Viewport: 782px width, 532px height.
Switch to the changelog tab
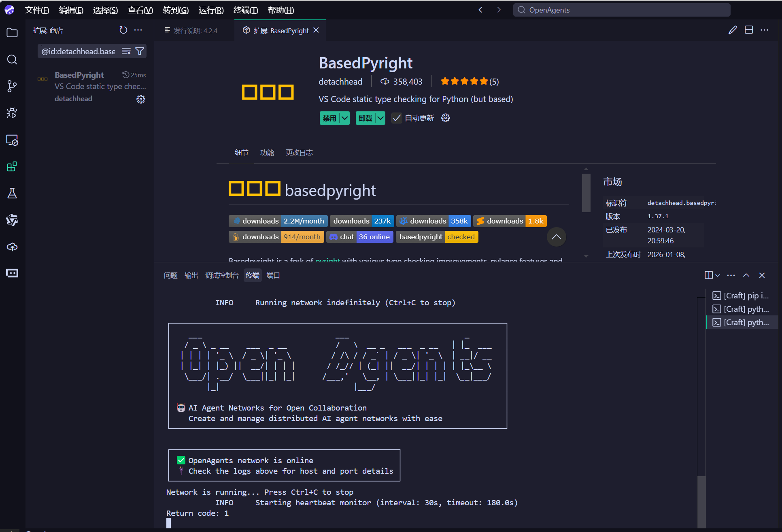[299, 153]
